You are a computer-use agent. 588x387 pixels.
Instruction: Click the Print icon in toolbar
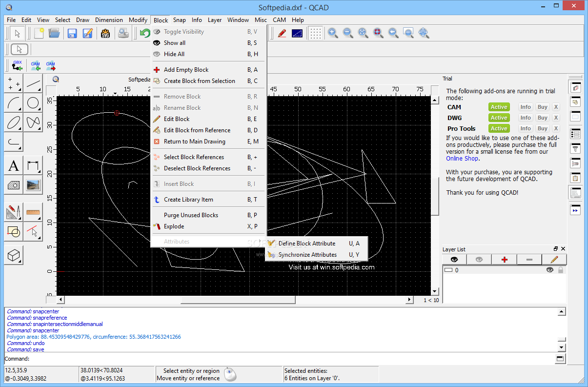(x=124, y=33)
